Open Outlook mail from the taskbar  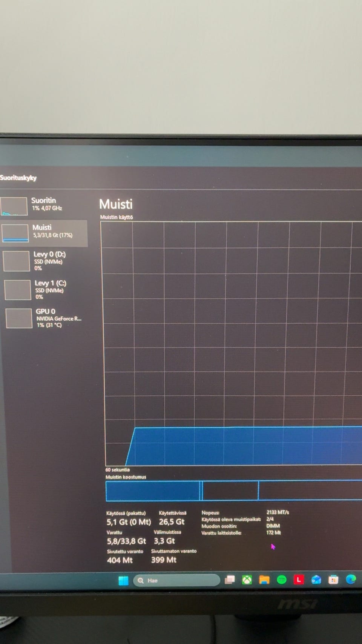coord(316,579)
